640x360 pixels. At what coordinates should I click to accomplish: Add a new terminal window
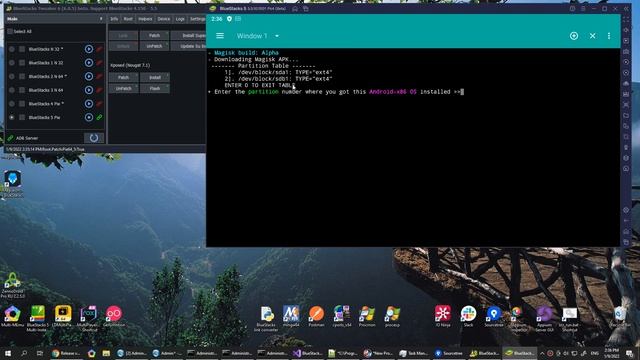(x=574, y=36)
